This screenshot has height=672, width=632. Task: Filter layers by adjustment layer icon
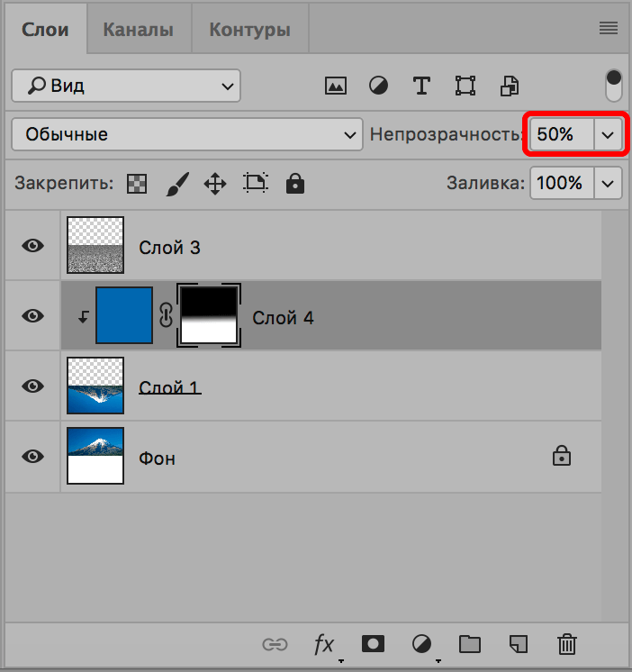pos(378,86)
